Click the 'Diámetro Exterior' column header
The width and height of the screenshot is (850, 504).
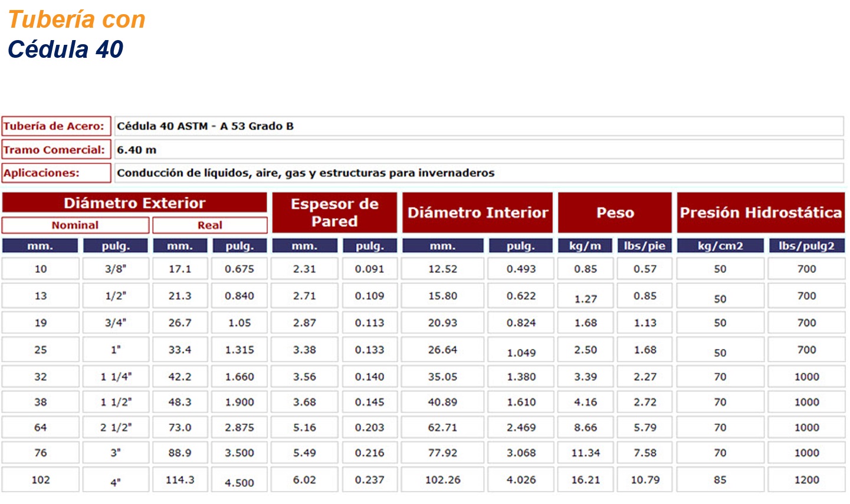134,203
